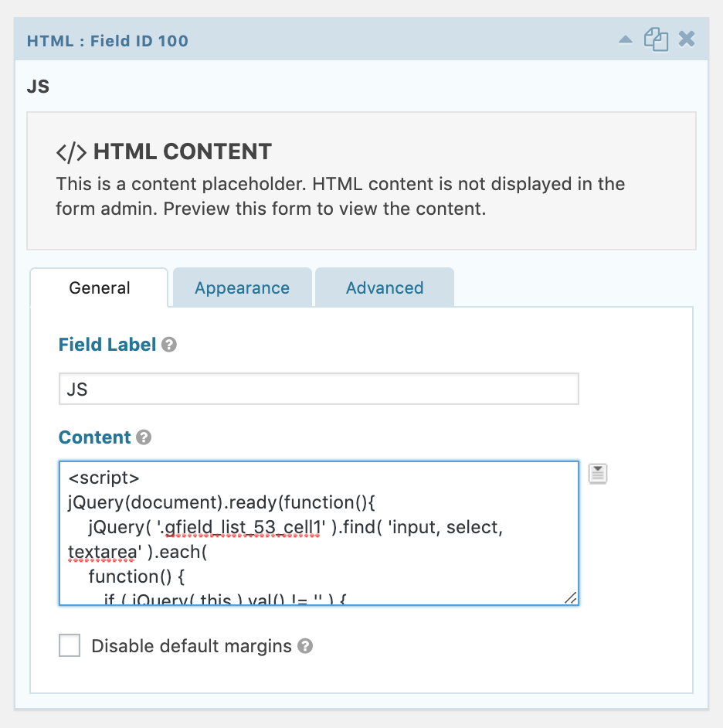723x728 pixels.
Task: Open the Disable default margins help tooltip
Action: click(x=305, y=646)
